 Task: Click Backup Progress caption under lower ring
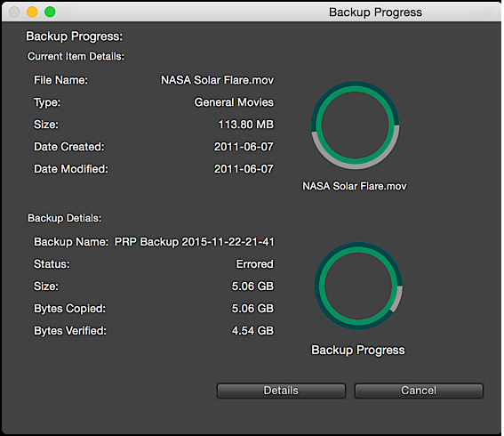point(358,350)
